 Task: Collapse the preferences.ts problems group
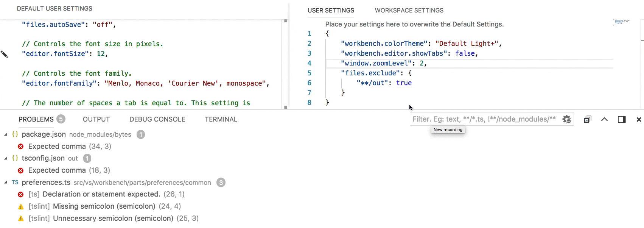(x=6, y=182)
